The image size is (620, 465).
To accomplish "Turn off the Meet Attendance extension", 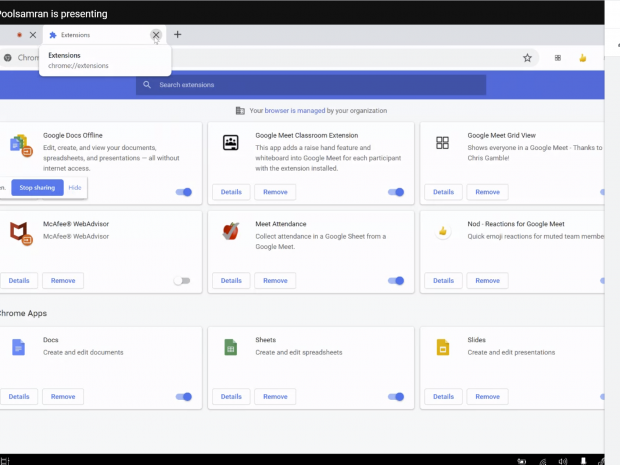I will pos(396,281).
